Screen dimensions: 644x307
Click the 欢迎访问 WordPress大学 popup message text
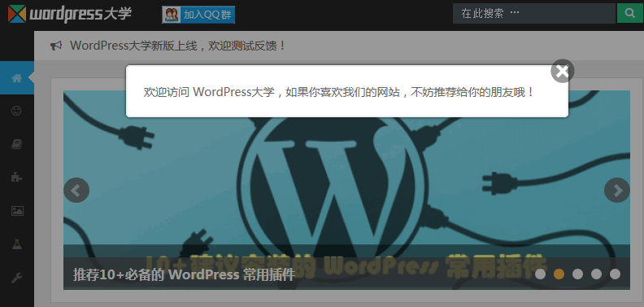(339, 92)
